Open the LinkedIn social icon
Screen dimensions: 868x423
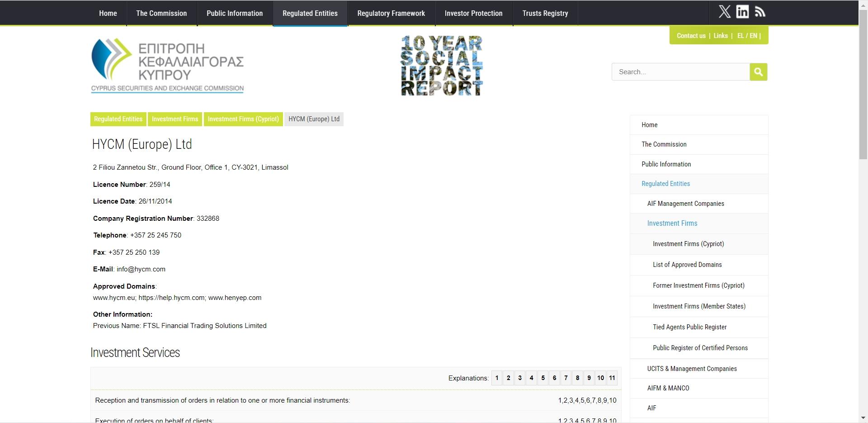(742, 12)
